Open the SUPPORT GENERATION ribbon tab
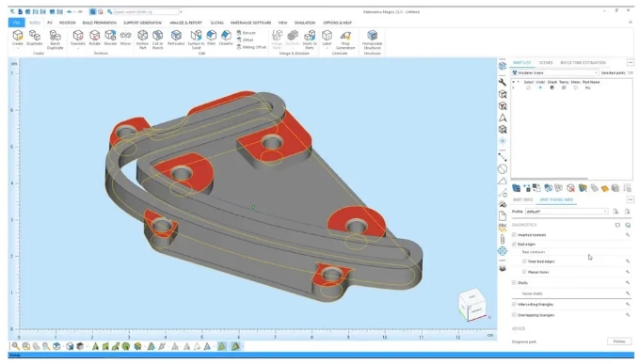639x364 pixels. click(x=143, y=23)
